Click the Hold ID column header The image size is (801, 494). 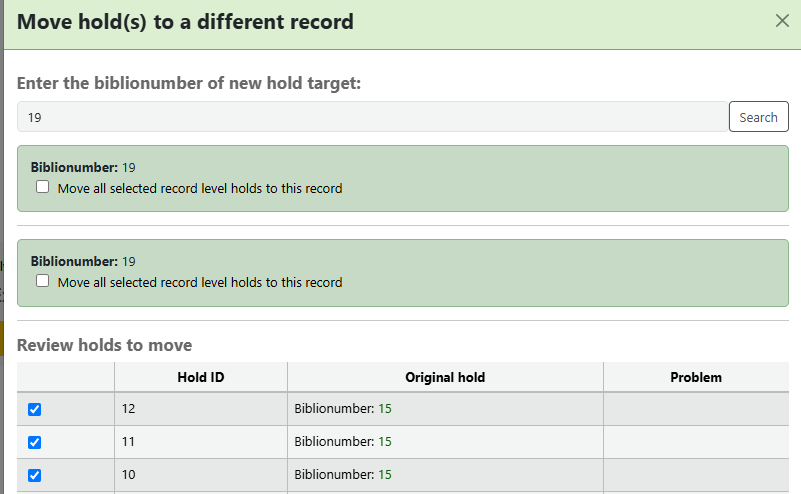(200, 377)
